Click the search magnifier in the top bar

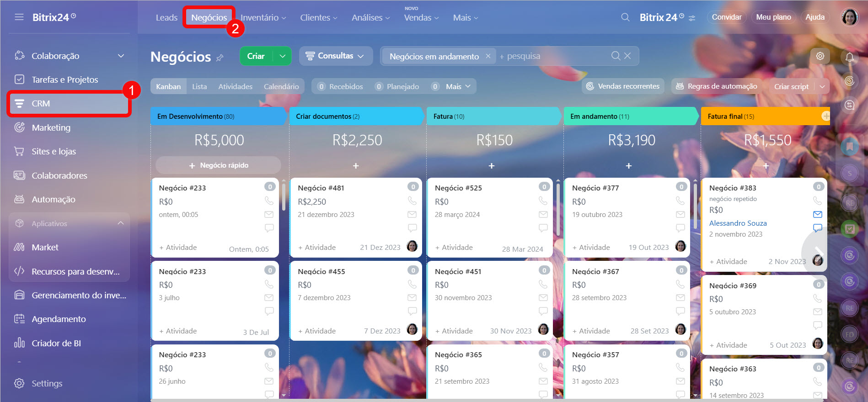point(625,17)
